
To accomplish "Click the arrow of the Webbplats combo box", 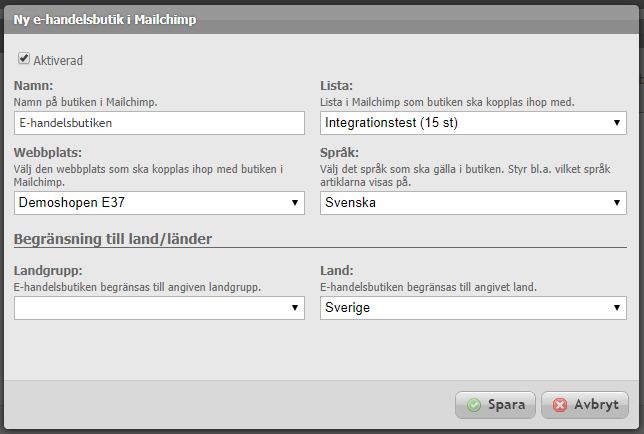I will tap(294, 203).
